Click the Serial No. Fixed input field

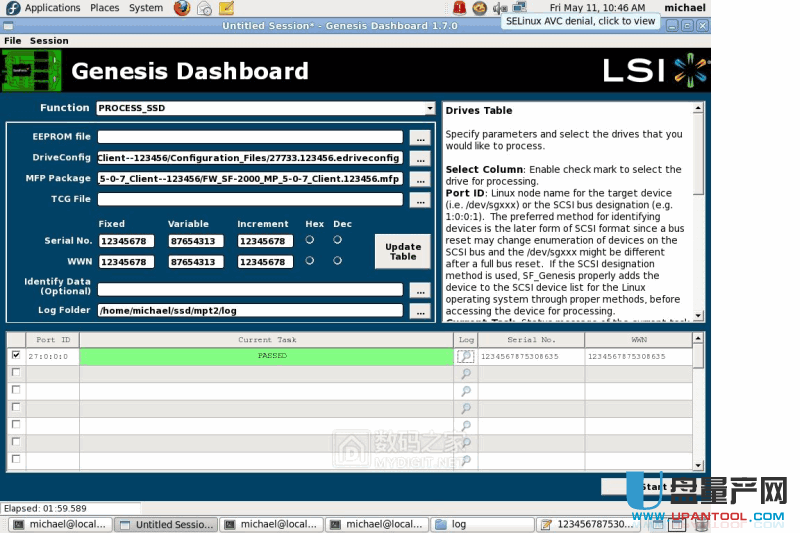(126, 241)
